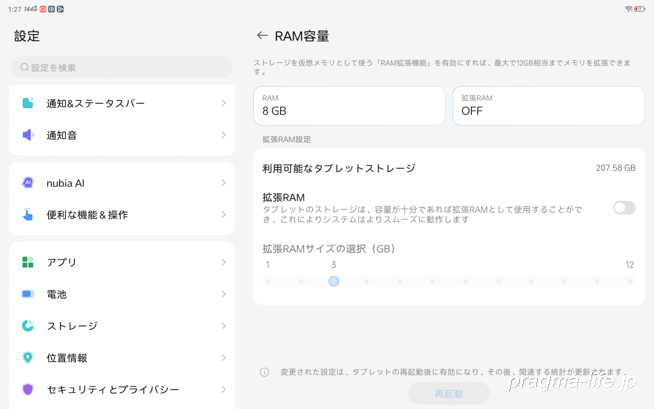Open the 電池 settings menu item
Viewport: 654px width, 409px height.
(x=122, y=294)
